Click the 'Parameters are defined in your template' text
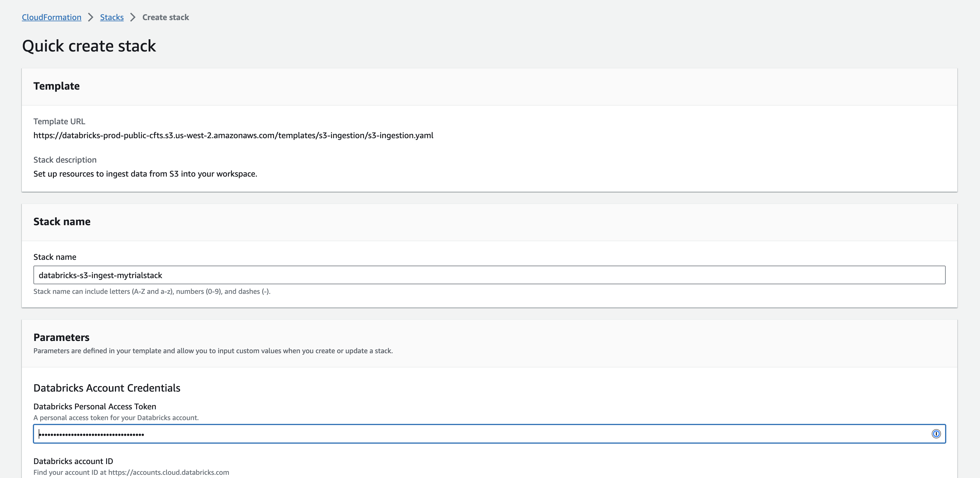 click(x=213, y=351)
